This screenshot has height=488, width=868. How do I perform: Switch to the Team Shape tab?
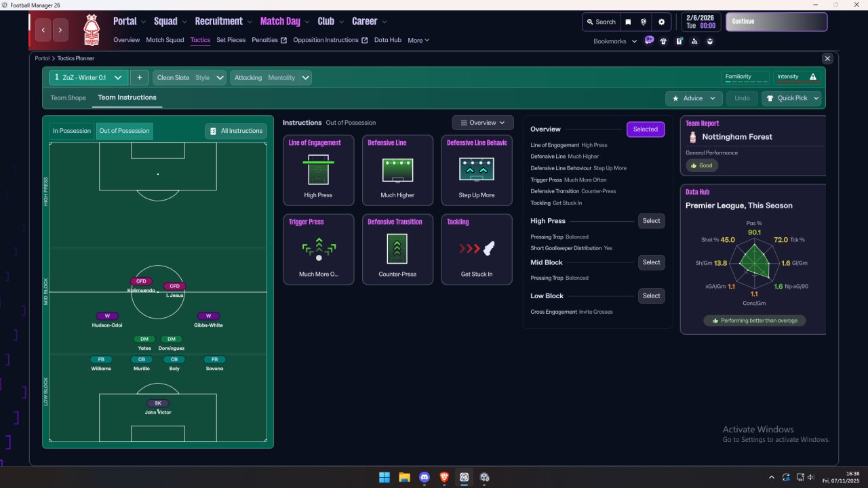68,98
